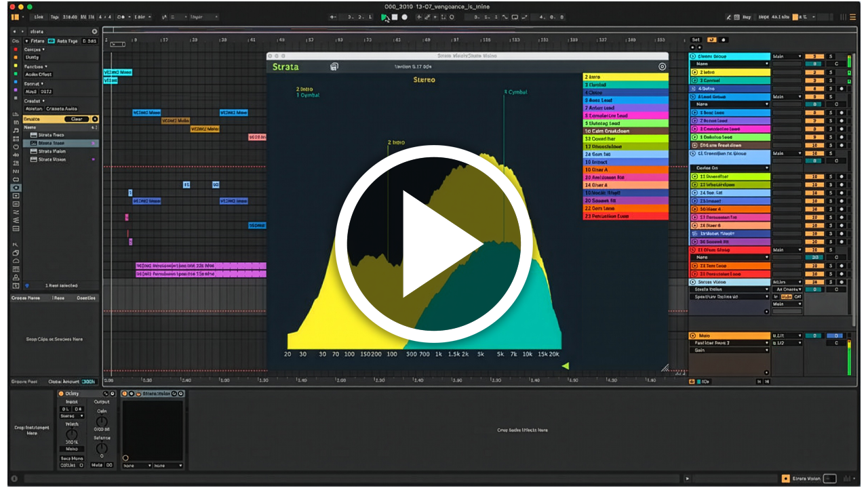Click the Unity filter chip in browser

(32, 58)
